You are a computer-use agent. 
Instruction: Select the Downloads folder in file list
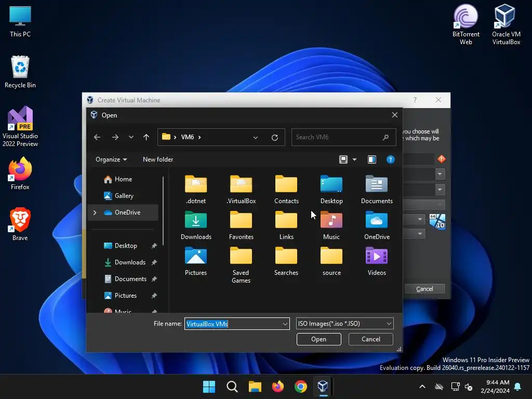point(196,225)
